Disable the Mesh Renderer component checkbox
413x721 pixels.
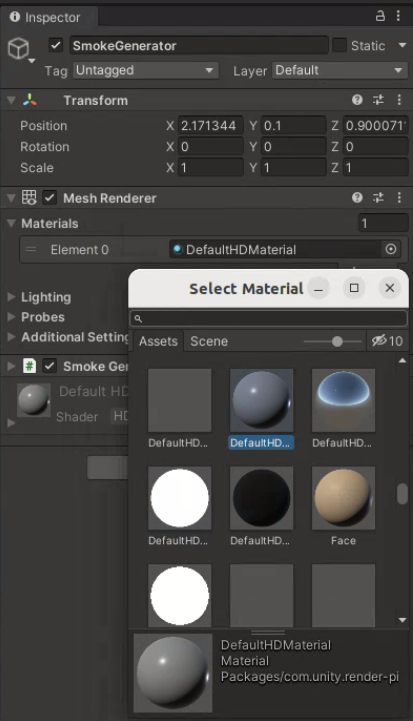(49, 198)
